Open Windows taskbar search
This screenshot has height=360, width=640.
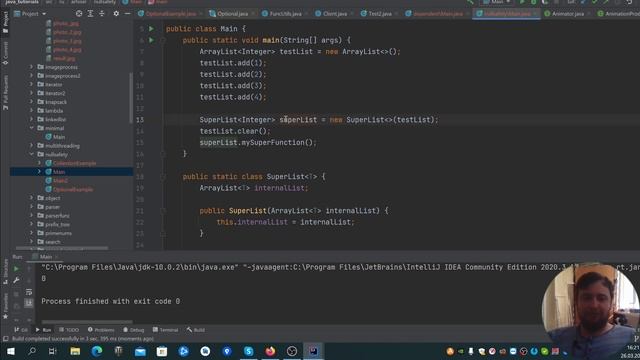(x=32, y=351)
